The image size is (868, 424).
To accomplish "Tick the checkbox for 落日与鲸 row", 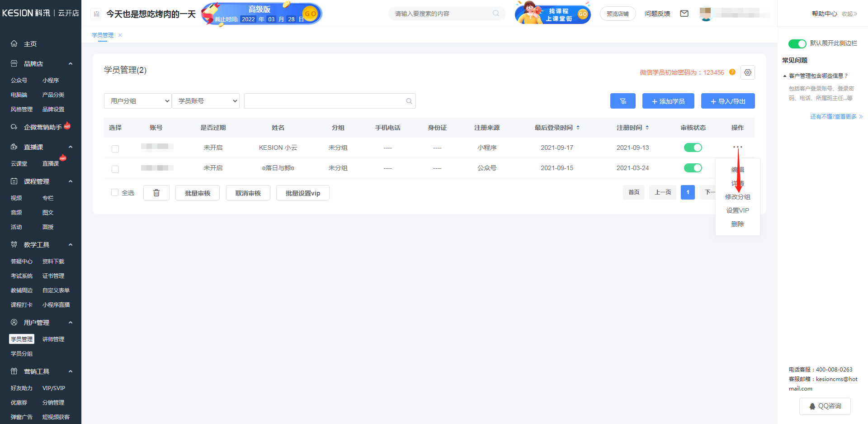I will tap(115, 169).
